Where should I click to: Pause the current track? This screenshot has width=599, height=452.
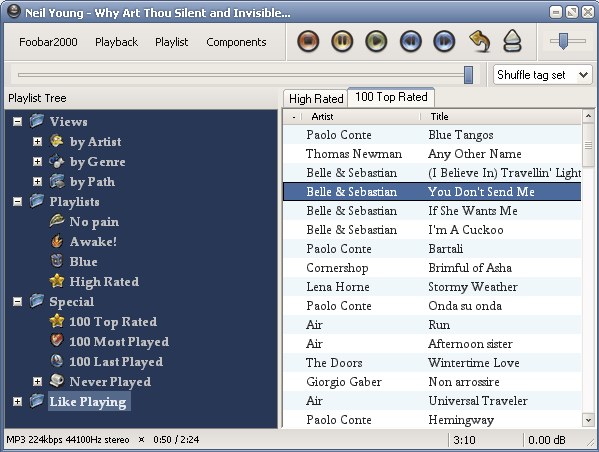(342, 41)
